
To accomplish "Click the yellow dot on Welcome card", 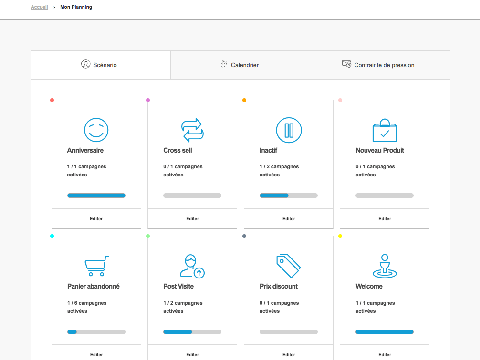I will pyautogui.click(x=340, y=236).
